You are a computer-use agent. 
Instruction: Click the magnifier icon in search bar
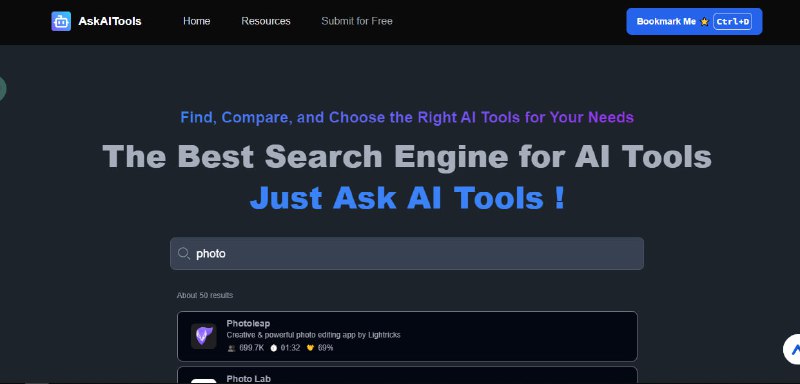click(184, 253)
